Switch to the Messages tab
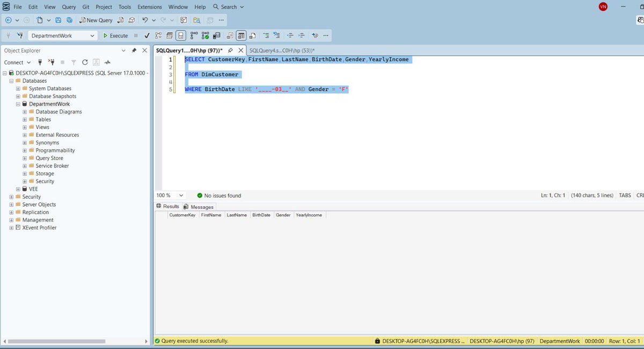644x349 pixels. click(199, 207)
